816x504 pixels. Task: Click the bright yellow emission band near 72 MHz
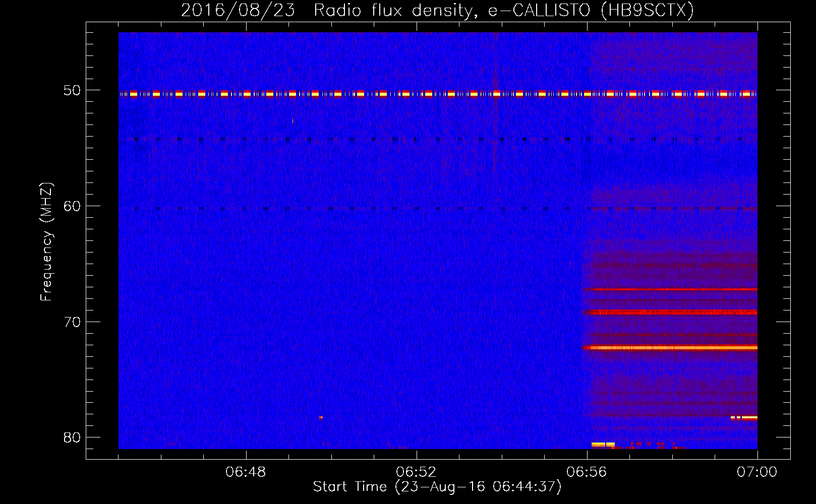pos(670,348)
